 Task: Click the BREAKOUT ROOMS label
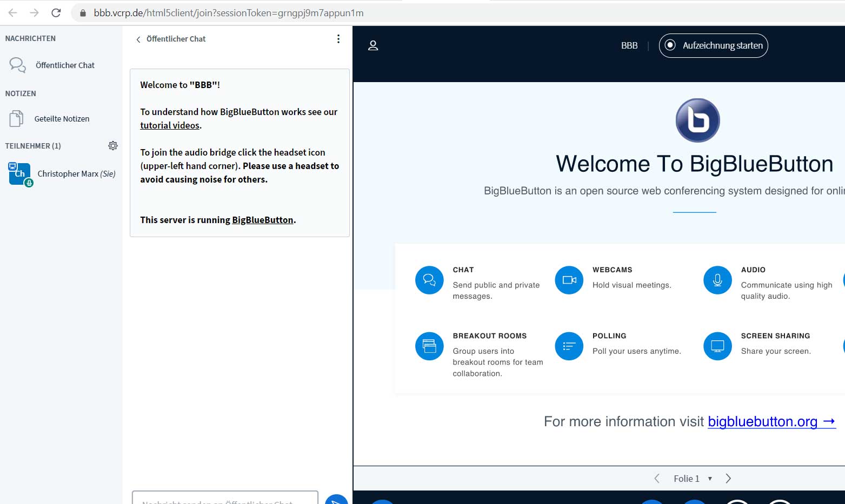point(490,335)
